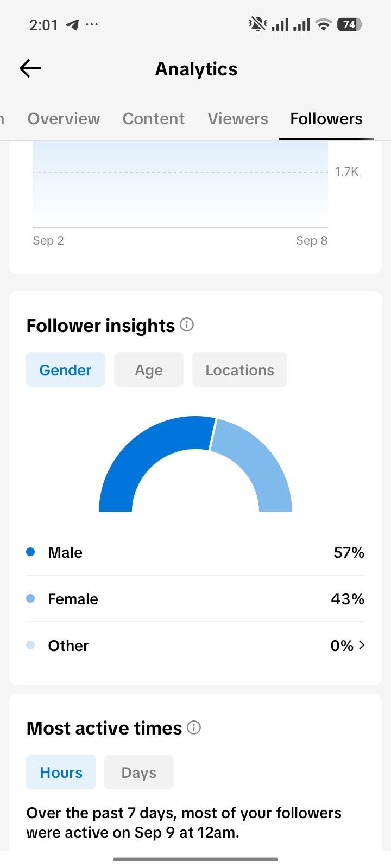Select the Gender insights filter

click(x=66, y=369)
